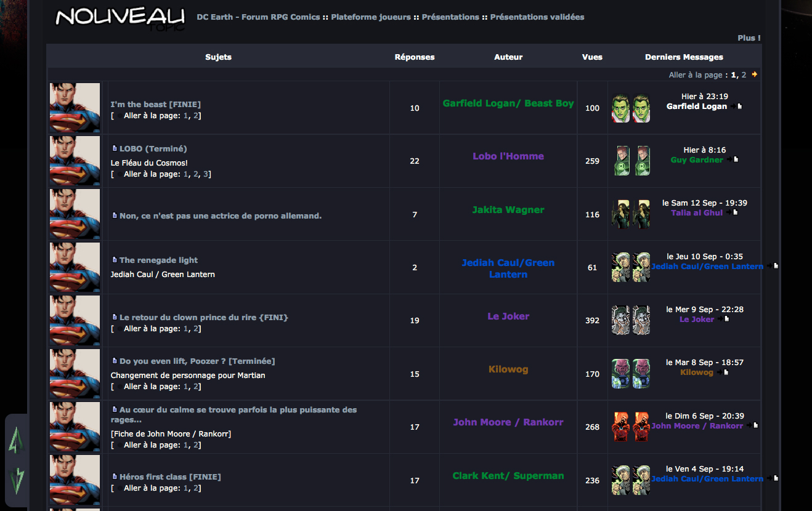The height and width of the screenshot is (511, 812).
Task: Open author Clark Kent/ Superman profile
Action: point(508,475)
